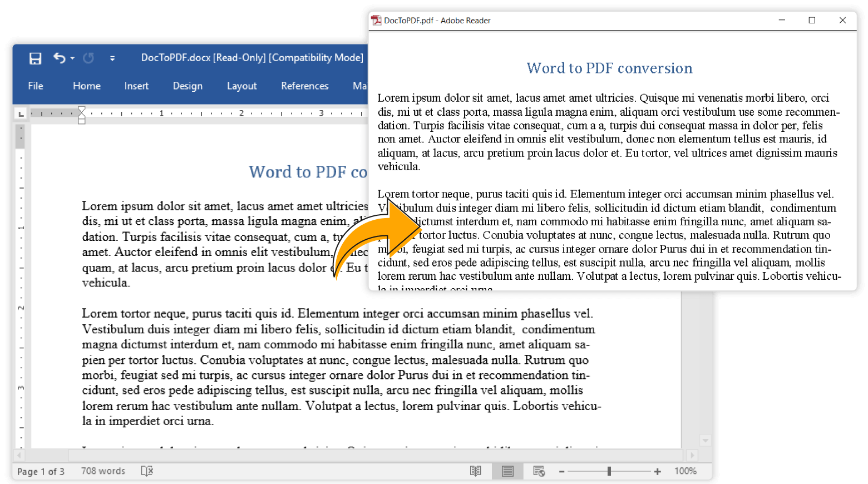Click the Page 1 of 3 indicator

(41, 471)
